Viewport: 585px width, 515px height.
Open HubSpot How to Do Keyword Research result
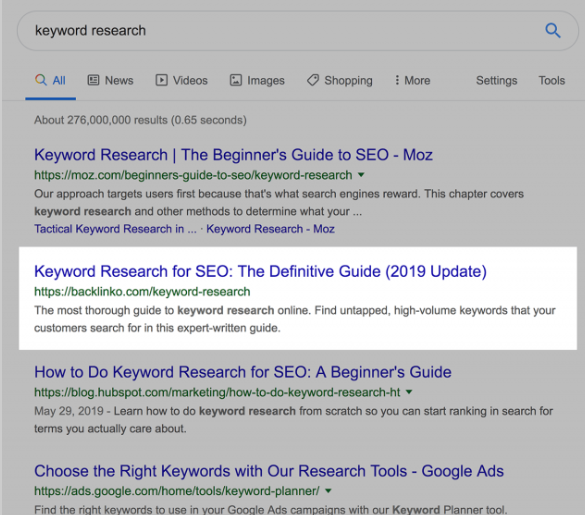pyautogui.click(x=243, y=372)
